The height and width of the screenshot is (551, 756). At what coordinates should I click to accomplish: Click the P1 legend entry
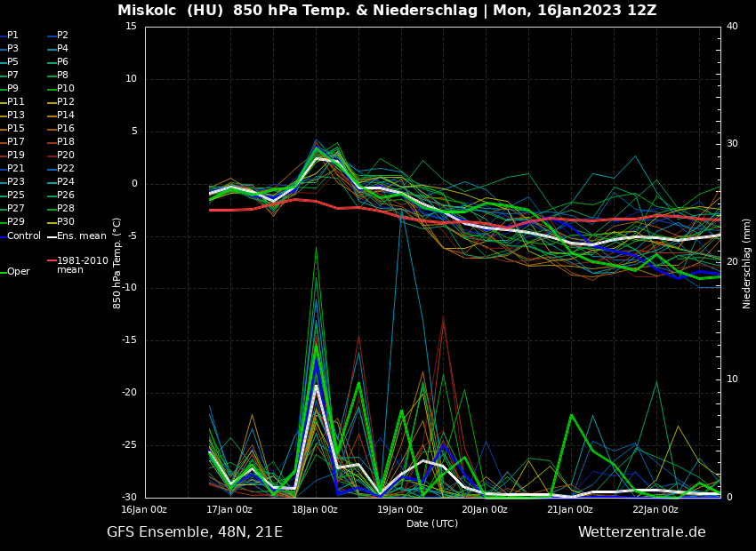[12, 36]
